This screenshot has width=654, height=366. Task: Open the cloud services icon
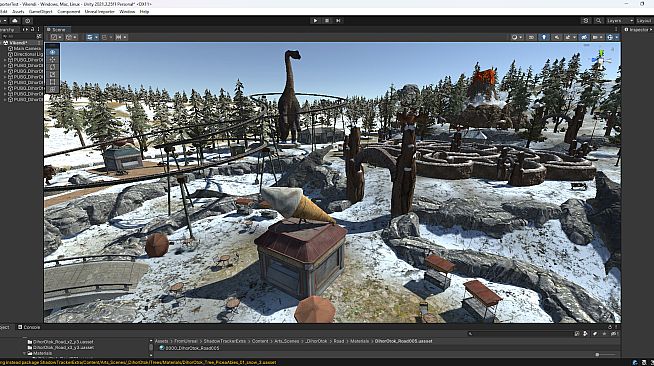15,20
